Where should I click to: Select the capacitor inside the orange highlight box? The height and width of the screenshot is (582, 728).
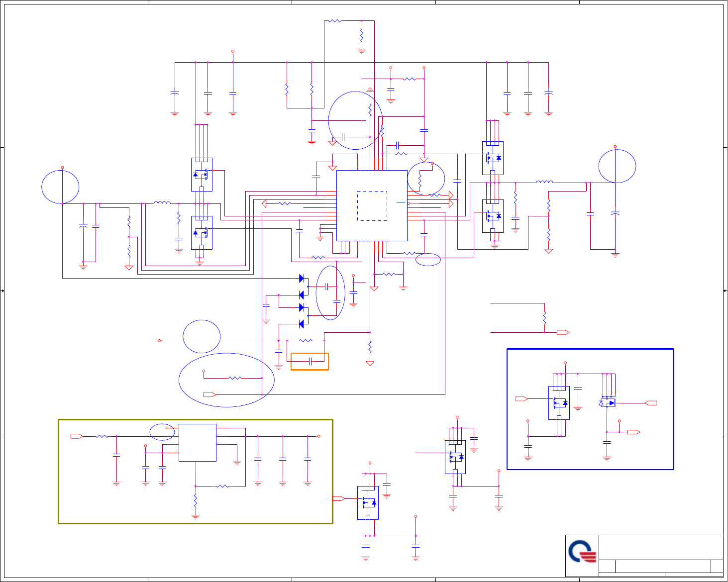point(310,361)
